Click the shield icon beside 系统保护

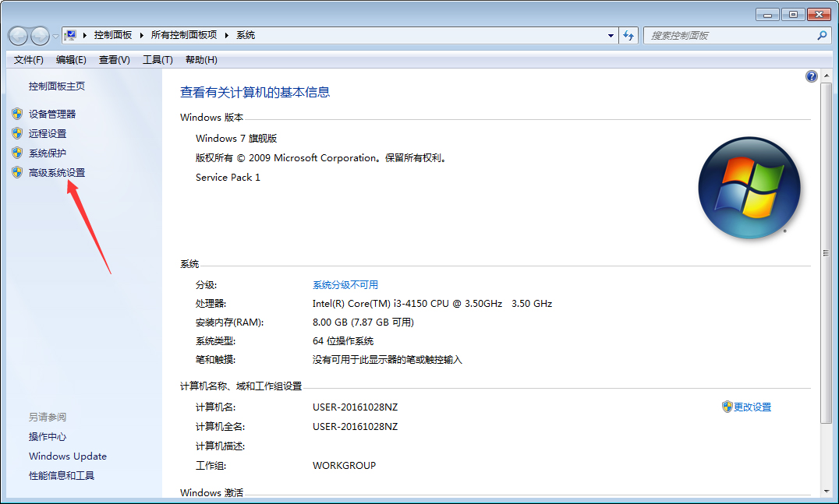tap(17, 153)
